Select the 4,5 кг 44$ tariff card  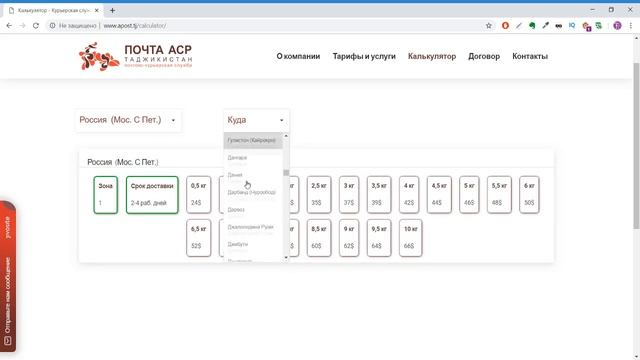tap(439, 195)
